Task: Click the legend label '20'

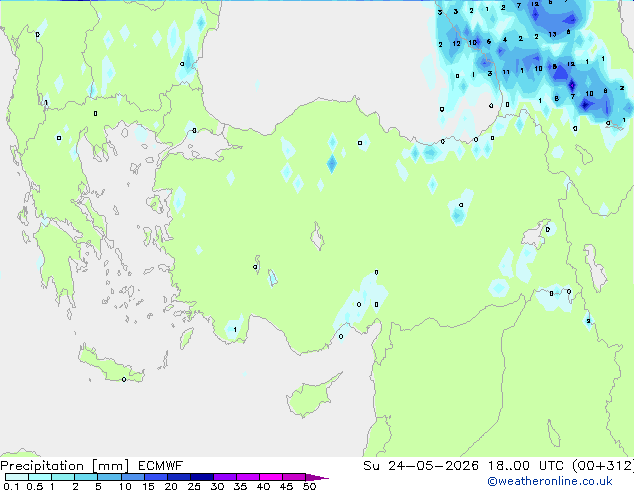Action: (x=171, y=486)
